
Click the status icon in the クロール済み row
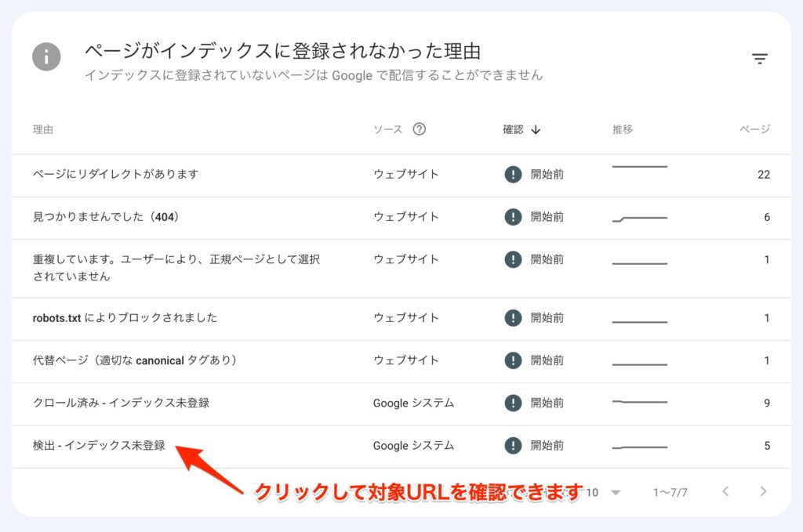click(x=513, y=404)
